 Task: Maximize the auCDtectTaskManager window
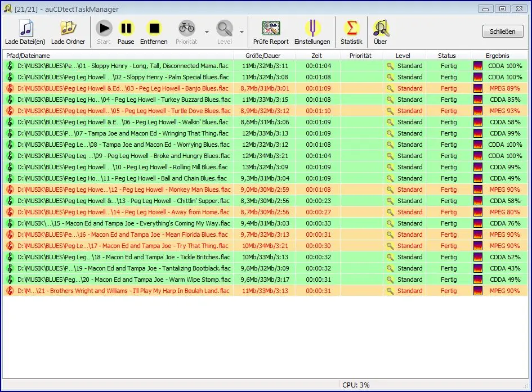coord(503,9)
